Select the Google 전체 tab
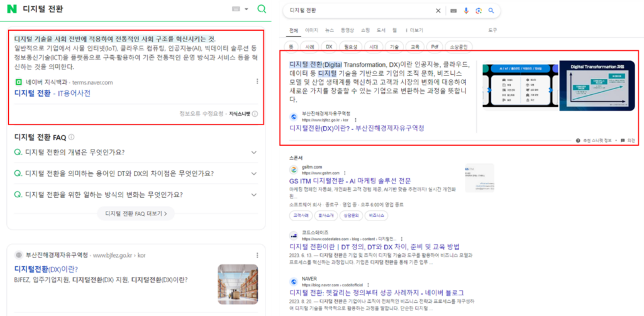The height and width of the screenshot is (316, 644). (x=294, y=30)
